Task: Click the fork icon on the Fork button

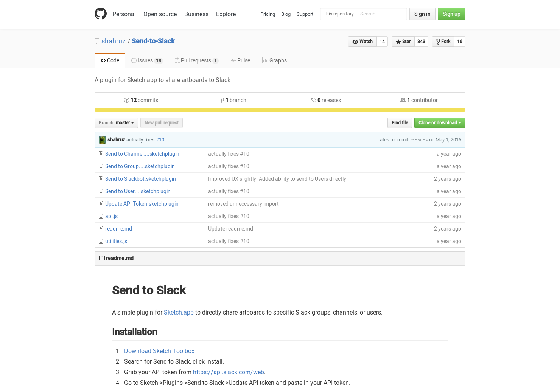Action: (438, 42)
